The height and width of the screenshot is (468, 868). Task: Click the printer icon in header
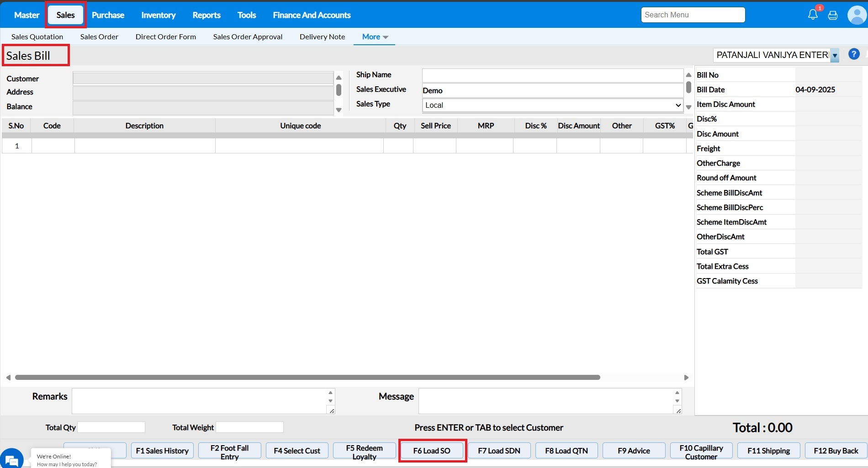pyautogui.click(x=833, y=15)
